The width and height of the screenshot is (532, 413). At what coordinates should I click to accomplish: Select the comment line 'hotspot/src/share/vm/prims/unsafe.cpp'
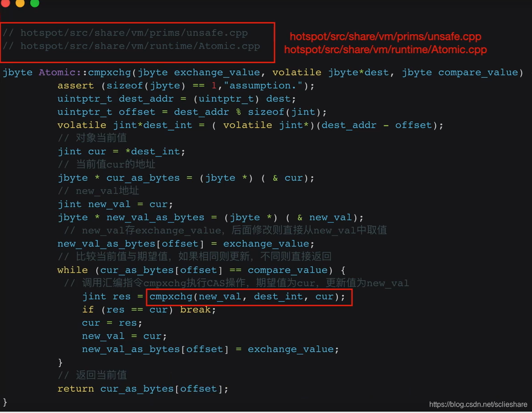125,33
